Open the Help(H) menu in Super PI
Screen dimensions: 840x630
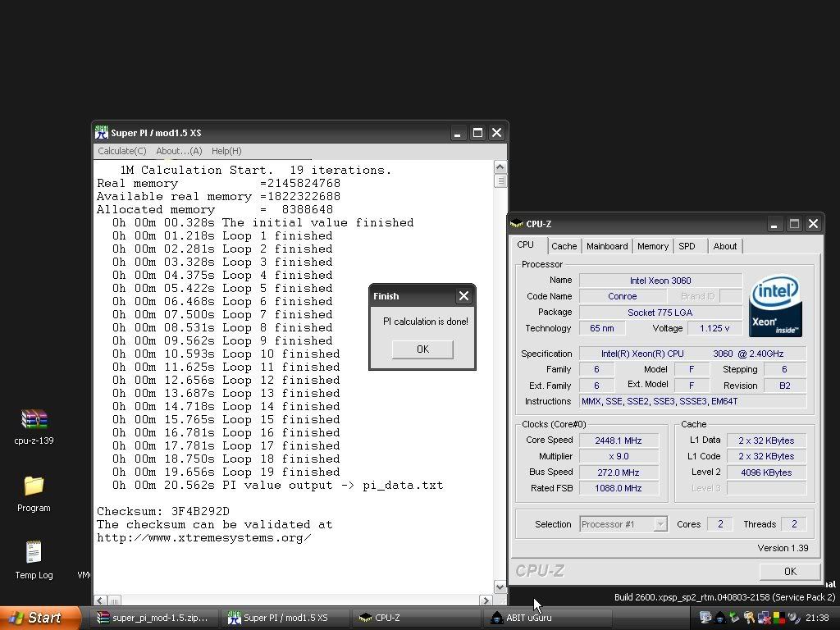(x=226, y=151)
